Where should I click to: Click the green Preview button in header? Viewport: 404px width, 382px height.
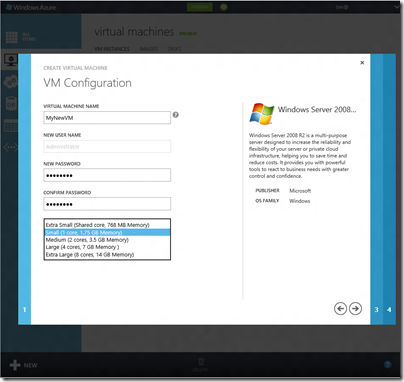point(200,7)
